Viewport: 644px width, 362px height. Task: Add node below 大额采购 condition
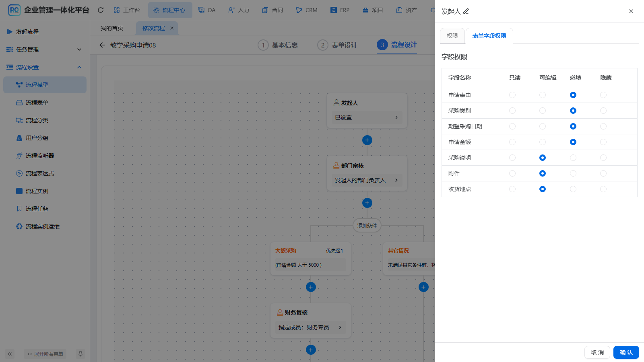[311, 287]
